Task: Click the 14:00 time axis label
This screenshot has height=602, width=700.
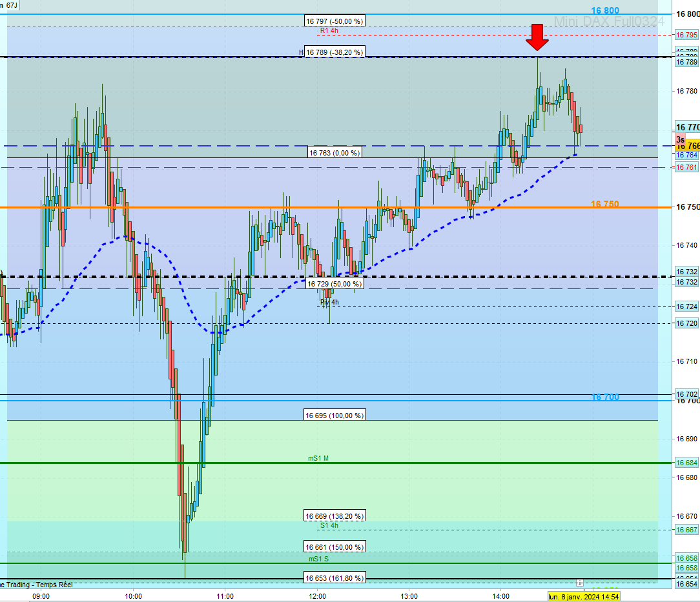Action: [501, 596]
